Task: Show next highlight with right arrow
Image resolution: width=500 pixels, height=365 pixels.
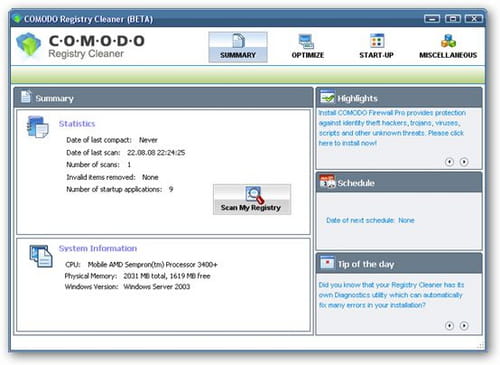Action: click(x=464, y=162)
